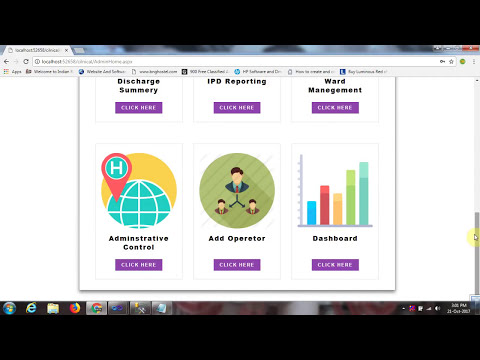Open the www.knghostel.com bookmark
This screenshot has height=360, width=480.
coord(155,72)
